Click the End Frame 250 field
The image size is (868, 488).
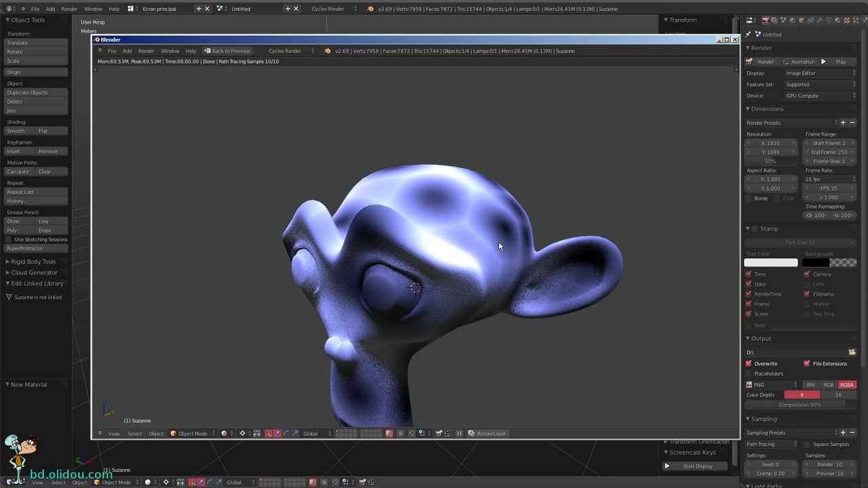pyautogui.click(x=830, y=152)
